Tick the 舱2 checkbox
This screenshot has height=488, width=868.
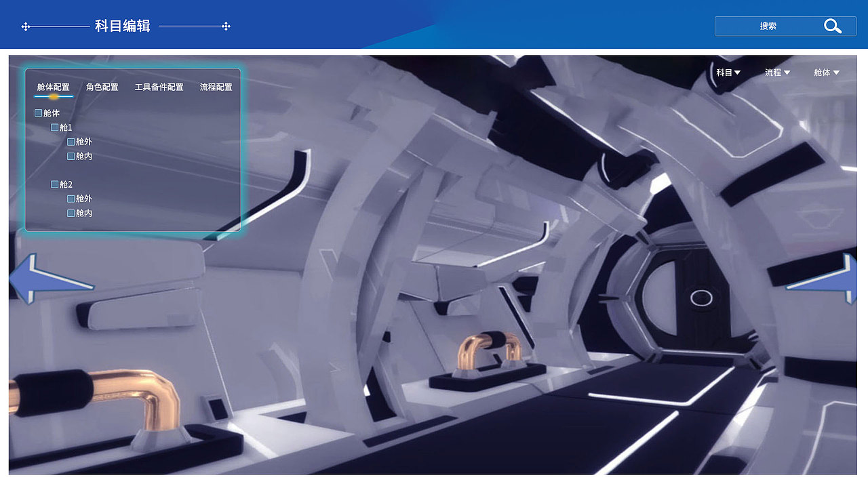pos(55,184)
